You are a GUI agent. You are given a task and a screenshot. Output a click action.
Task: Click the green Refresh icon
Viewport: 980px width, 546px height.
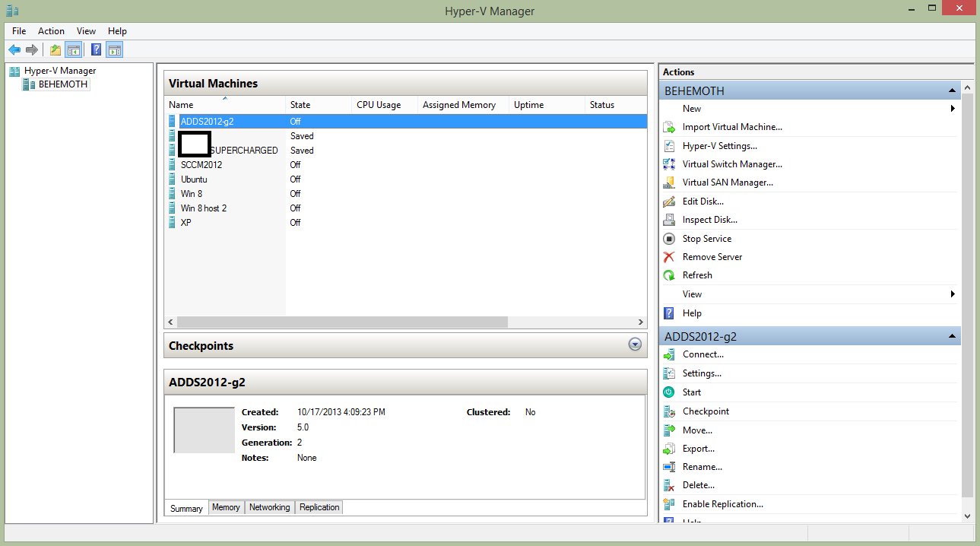[669, 275]
